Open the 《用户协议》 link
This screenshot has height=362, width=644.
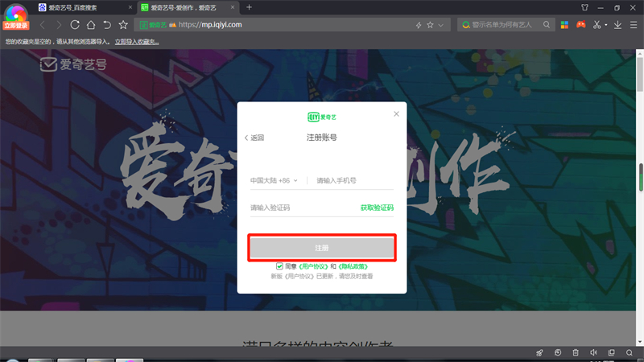click(x=313, y=266)
